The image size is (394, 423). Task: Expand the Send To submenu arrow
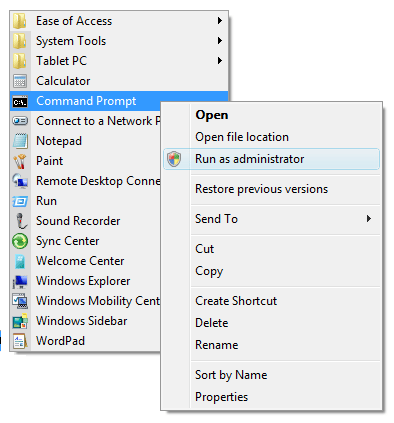point(369,219)
